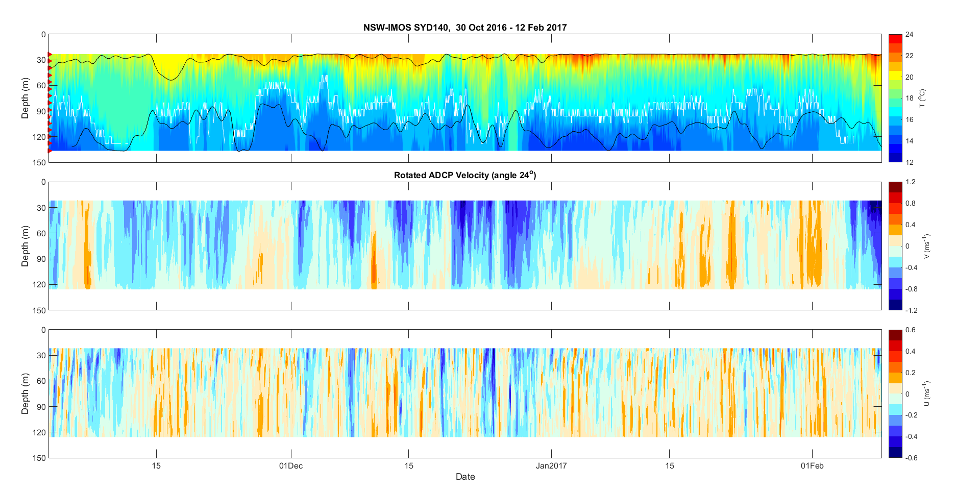Click the Depth (m) label of the temperature panel
The width and height of the screenshot is (980, 492).
point(25,99)
